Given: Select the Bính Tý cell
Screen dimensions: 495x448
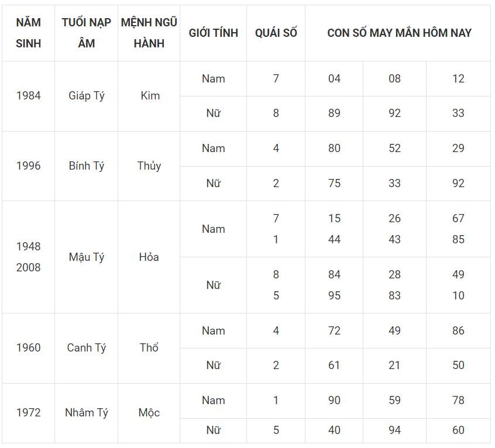Looking at the screenshot, I should 86,166.
